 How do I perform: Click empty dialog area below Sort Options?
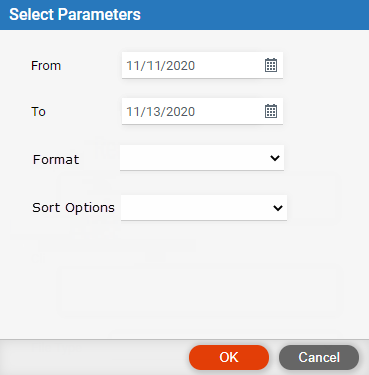184,280
